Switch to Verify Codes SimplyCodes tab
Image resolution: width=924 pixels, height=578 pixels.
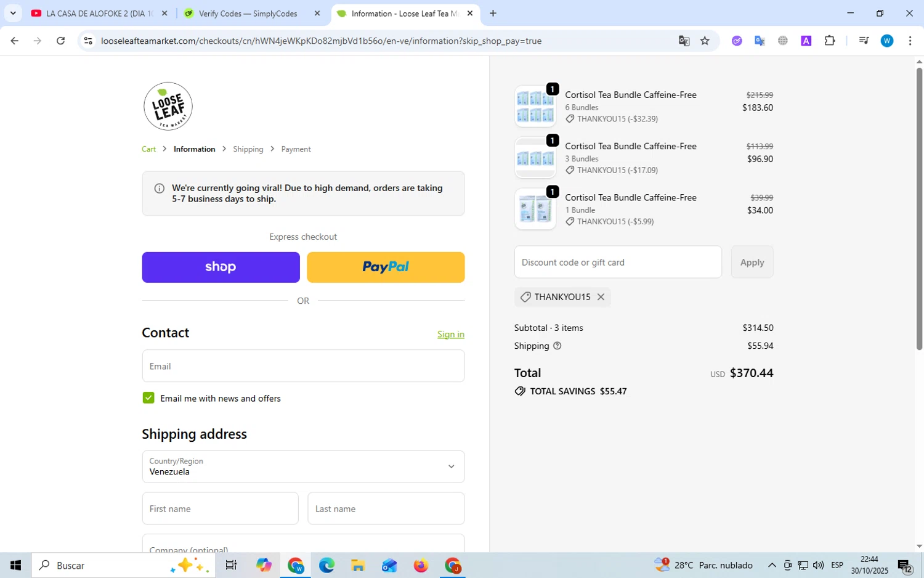[x=246, y=13]
